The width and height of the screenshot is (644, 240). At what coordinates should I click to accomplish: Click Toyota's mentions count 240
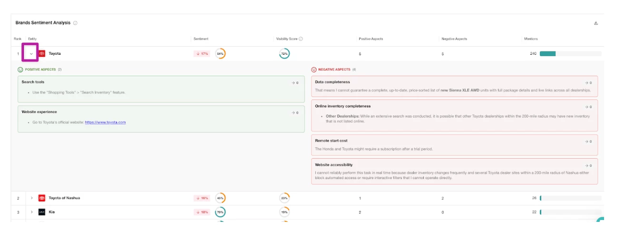coord(533,54)
